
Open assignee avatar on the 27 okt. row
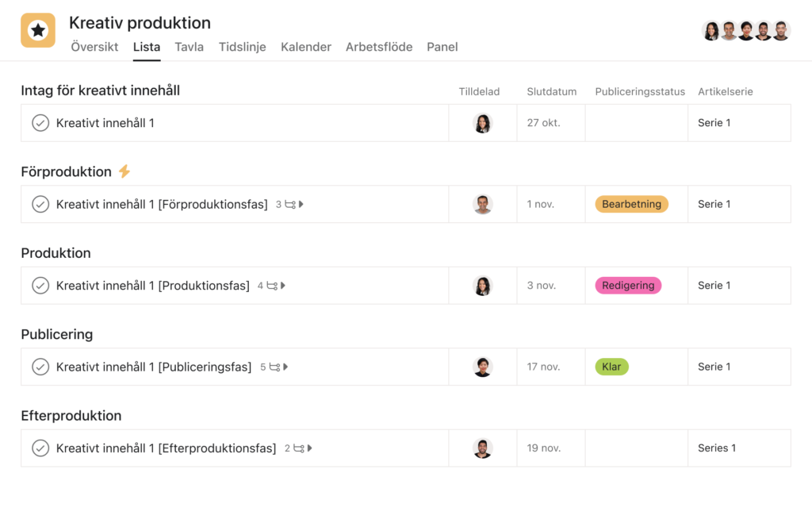coord(483,123)
